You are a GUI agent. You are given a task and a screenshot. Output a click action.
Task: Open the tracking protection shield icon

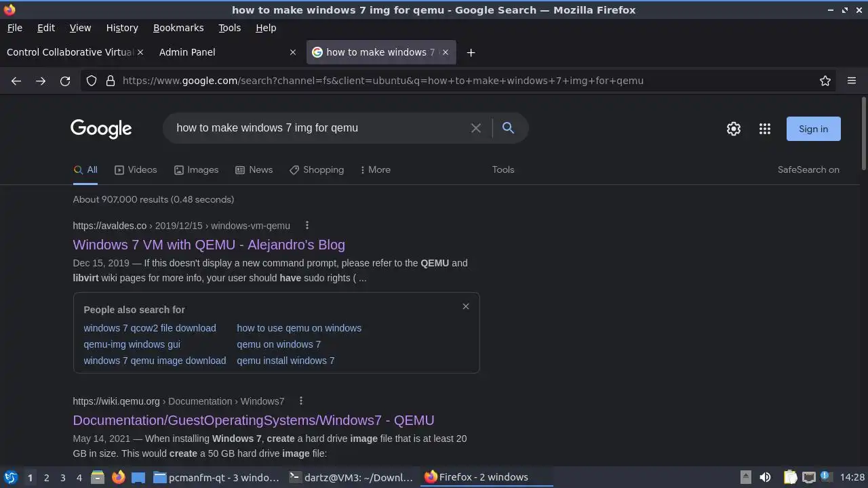pos(92,81)
